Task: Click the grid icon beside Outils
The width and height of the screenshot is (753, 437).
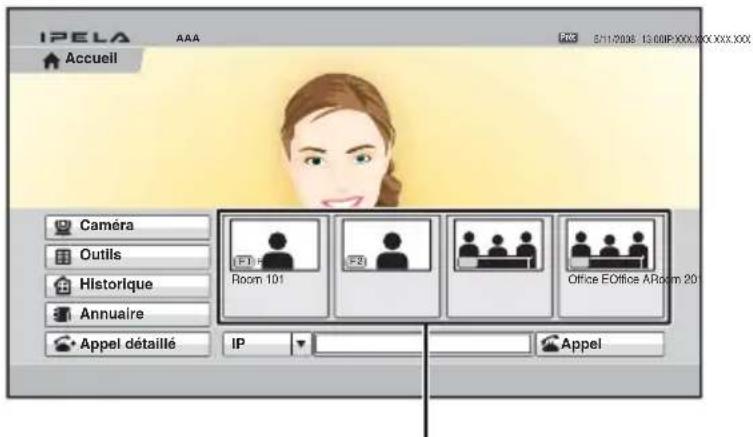Action: point(63,257)
